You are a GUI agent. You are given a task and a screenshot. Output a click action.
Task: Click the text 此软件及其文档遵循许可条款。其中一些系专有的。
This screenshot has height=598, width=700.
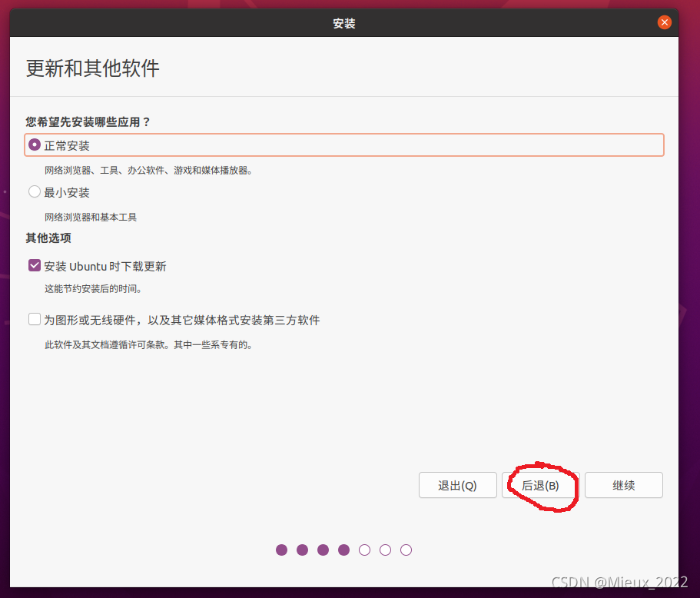148,345
